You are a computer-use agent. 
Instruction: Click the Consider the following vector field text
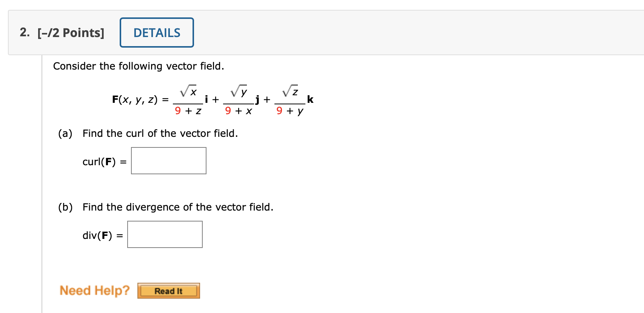139,66
